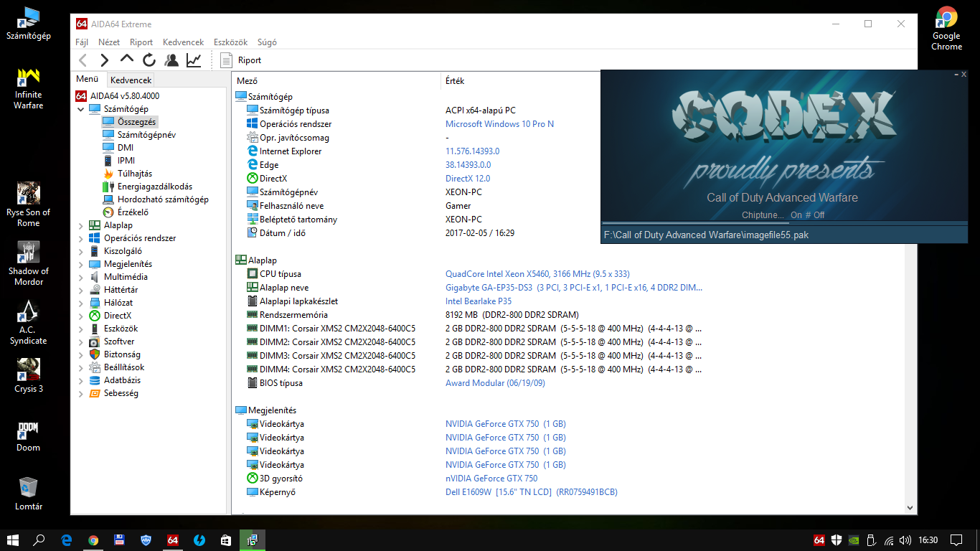Viewport: 980px width, 551px height.
Task: Open the Riport menu in the menu bar
Action: pos(141,42)
